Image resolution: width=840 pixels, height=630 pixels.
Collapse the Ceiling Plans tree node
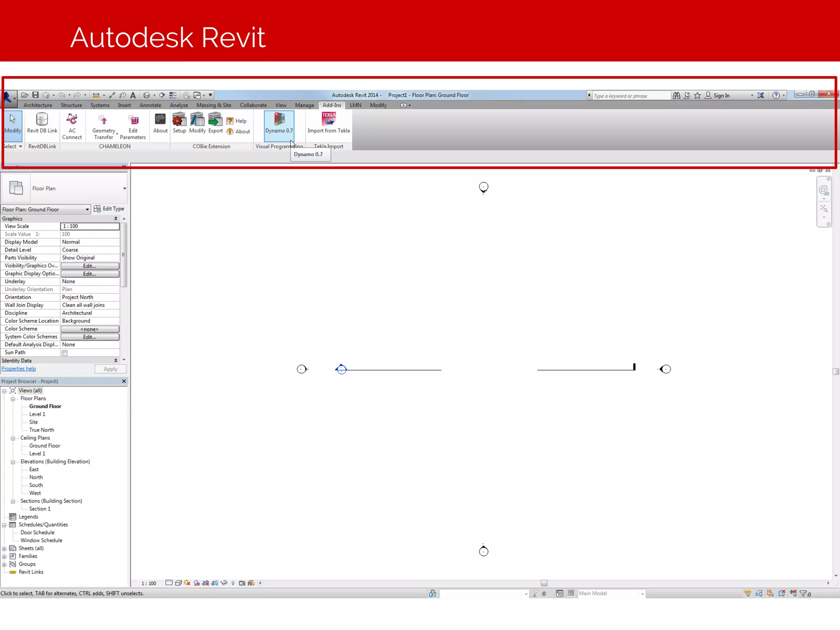[x=13, y=438]
